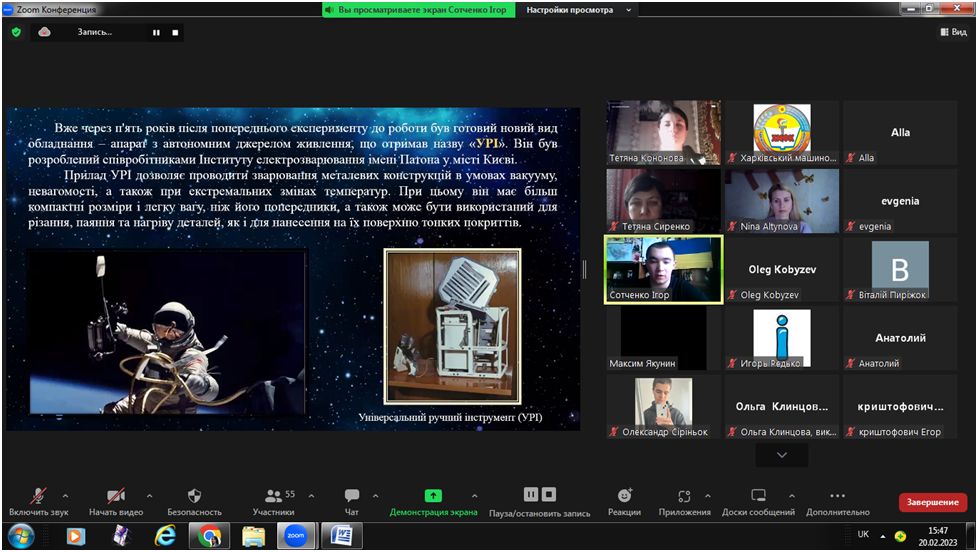The width and height of the screenshot is (978, 552).
Task: Click UK language indicator in tray
Action: 863,534
